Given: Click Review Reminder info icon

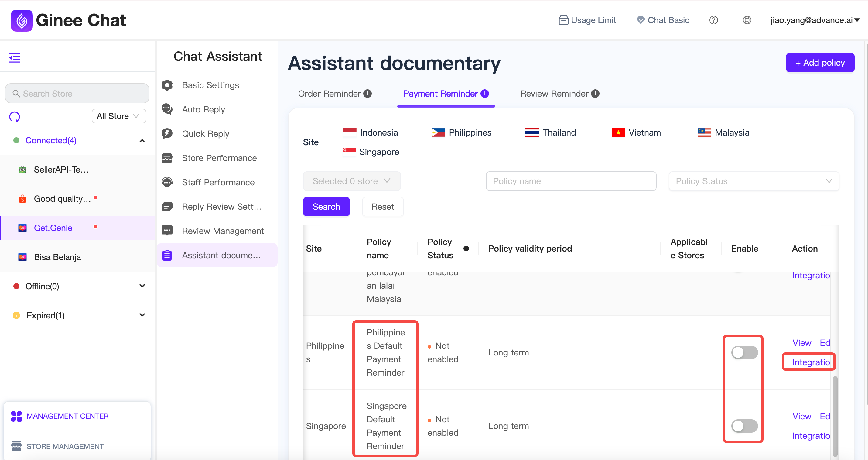Looking at the screenshot, I should click(595, 93).
